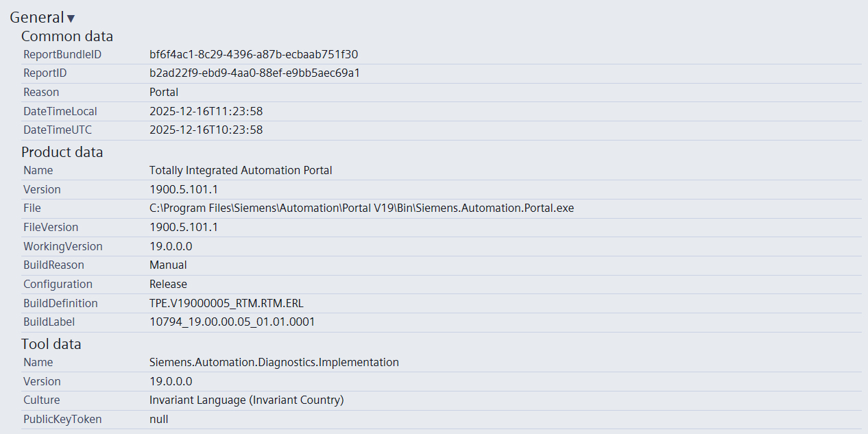Click the Siemens.Automation.Diagnostics.Implementation tool name

point(274,363)
